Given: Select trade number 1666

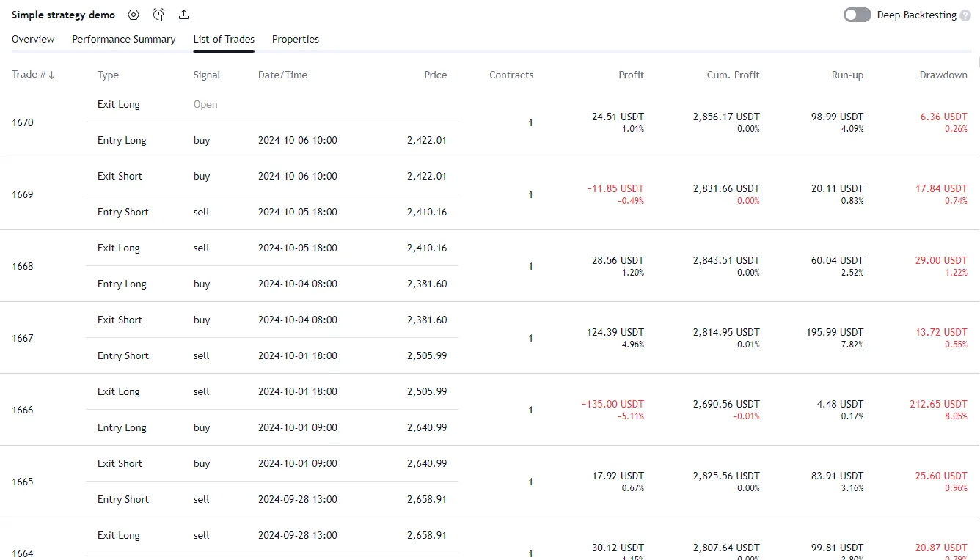Looking at the screenshot, I should pyautogui.click(x=23, y=410).
